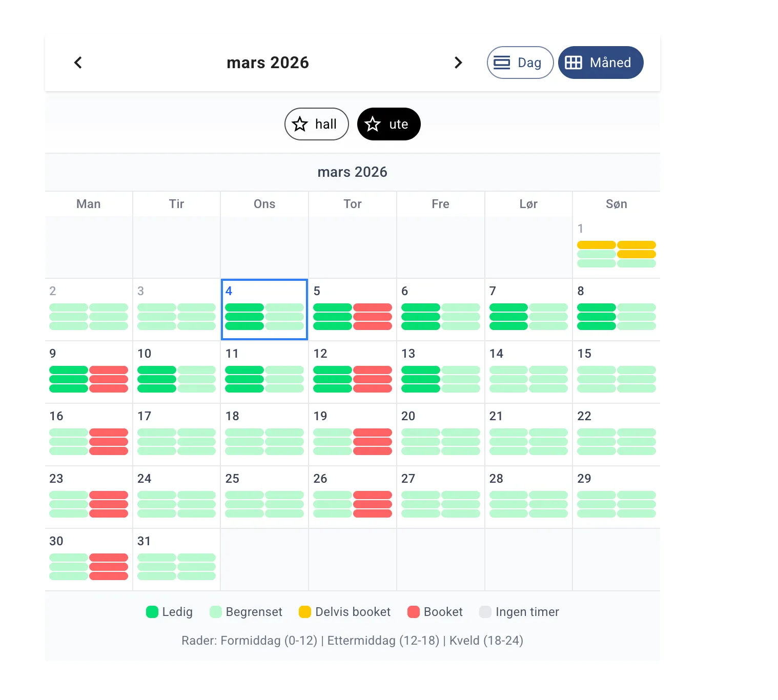Open Sunday March 1 in calendar
Viewport: 778px width, 700px height.
(x=616, y=248)
